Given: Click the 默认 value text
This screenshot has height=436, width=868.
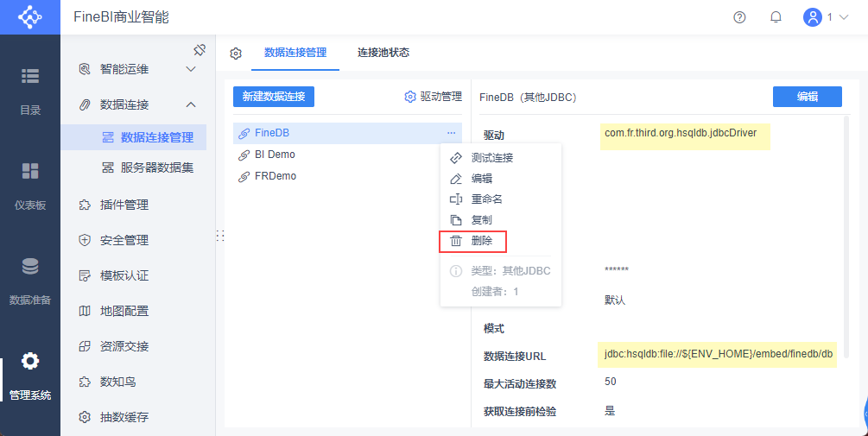Looking at the screenshot, I should (615, 300).
